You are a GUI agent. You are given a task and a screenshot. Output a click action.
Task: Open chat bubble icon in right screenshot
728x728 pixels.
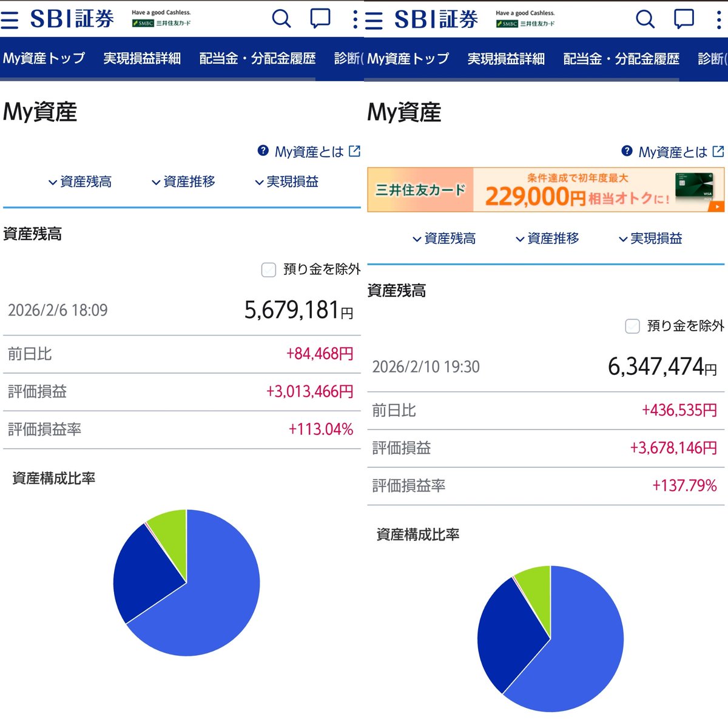[x=684, y=19]
